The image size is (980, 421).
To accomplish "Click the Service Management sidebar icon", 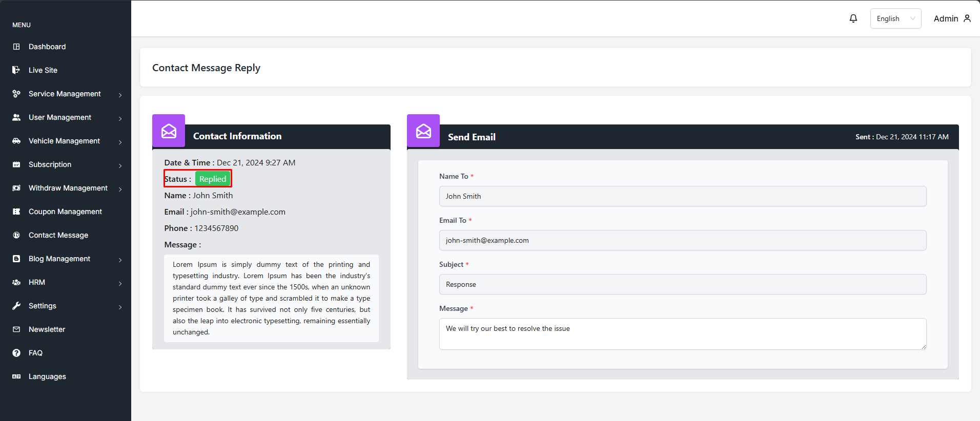I will [x=16, y=94].
